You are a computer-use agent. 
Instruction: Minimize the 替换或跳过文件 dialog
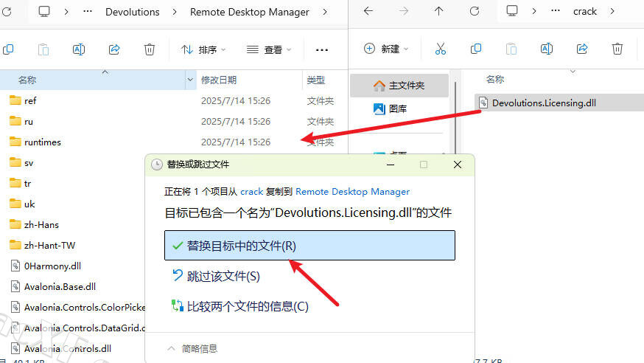click(x=391, y=165)
